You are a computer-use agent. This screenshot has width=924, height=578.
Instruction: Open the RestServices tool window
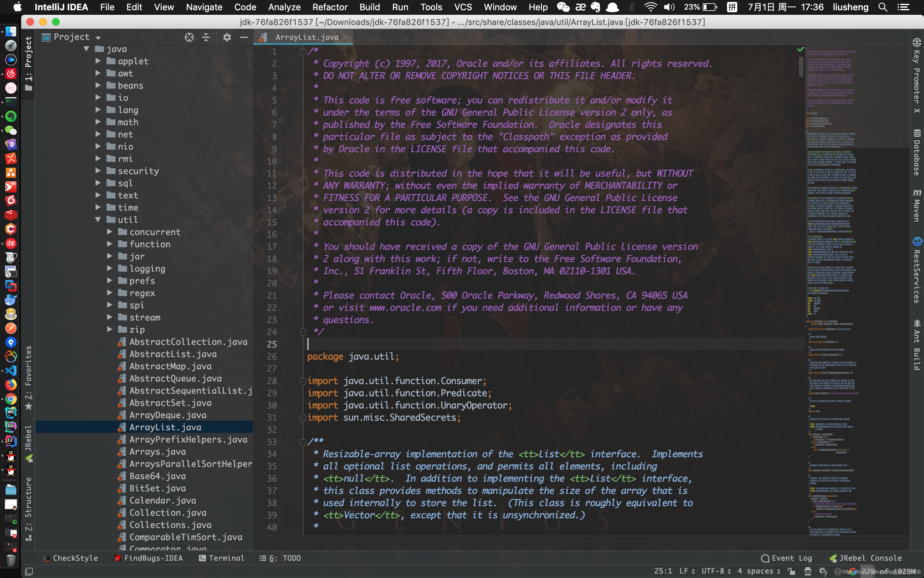917,270
